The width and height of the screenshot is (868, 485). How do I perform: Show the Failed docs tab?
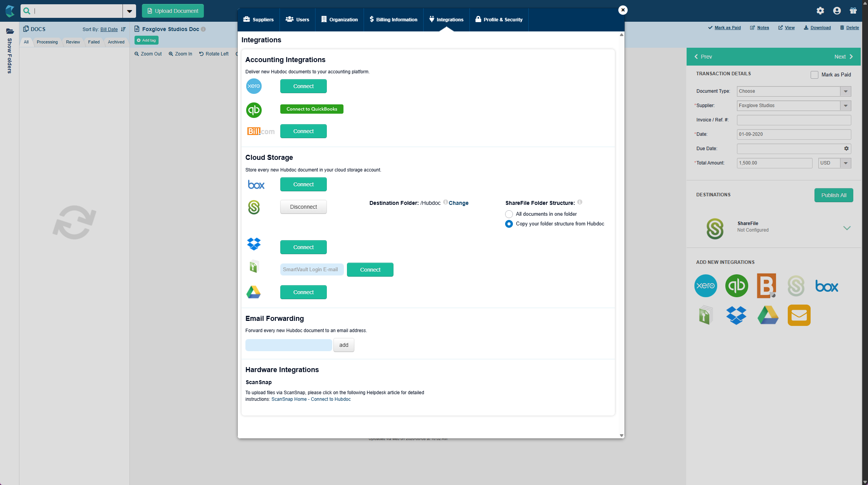click(x=94, y=42)
